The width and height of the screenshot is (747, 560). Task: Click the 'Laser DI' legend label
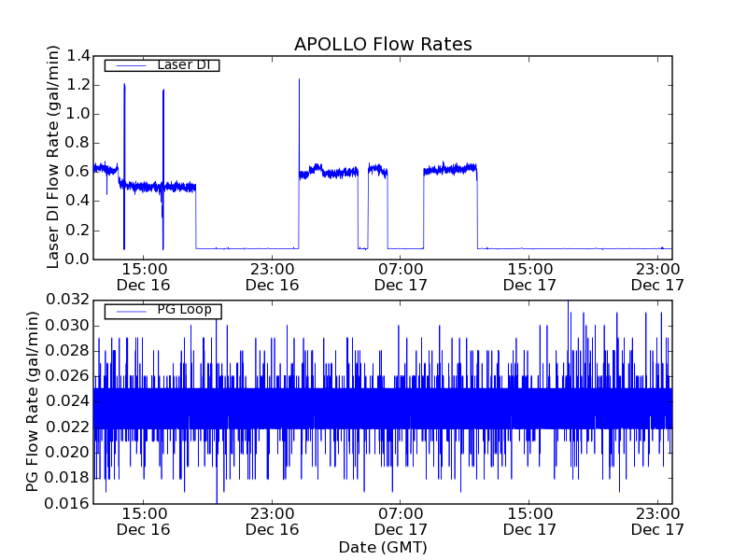tap(183, 64)
